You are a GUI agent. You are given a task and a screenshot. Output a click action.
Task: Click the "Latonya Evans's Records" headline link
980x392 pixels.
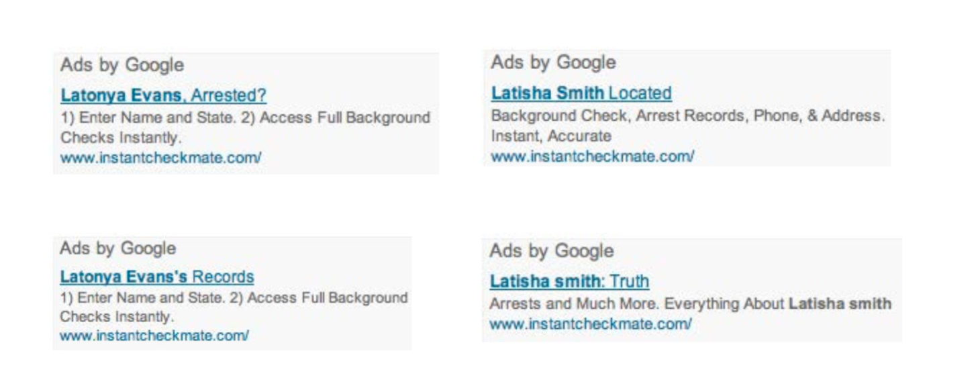click(x=156, y=277)
